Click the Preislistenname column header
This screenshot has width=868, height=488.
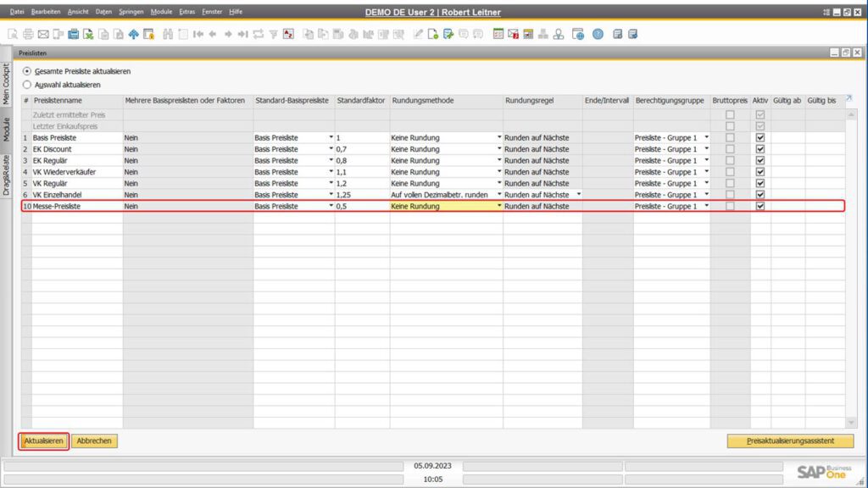(x=77, y=101)
